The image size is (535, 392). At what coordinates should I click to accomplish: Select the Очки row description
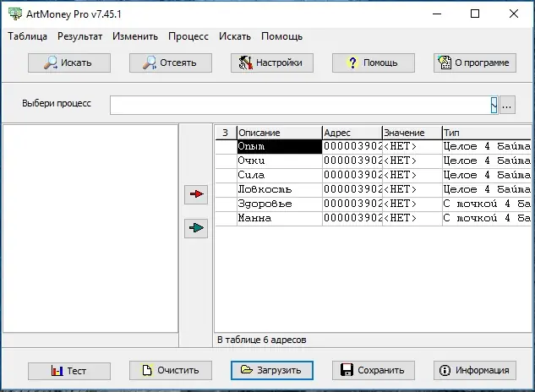coord(280,161)
